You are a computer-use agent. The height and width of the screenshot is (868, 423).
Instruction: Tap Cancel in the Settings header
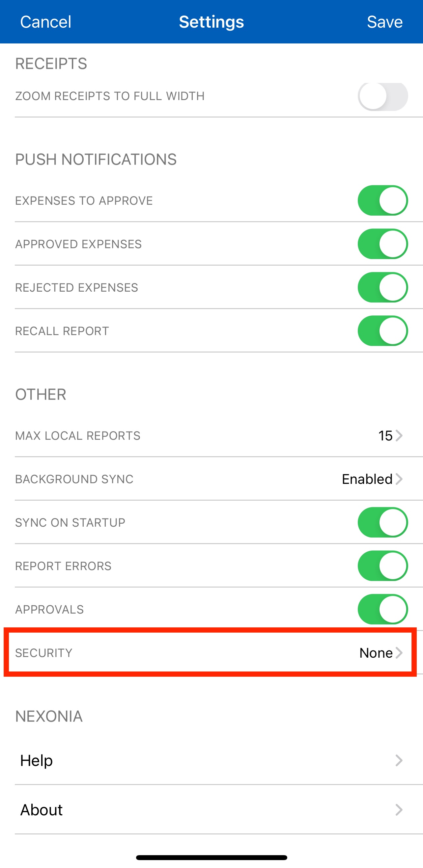[x=45, y=22]
